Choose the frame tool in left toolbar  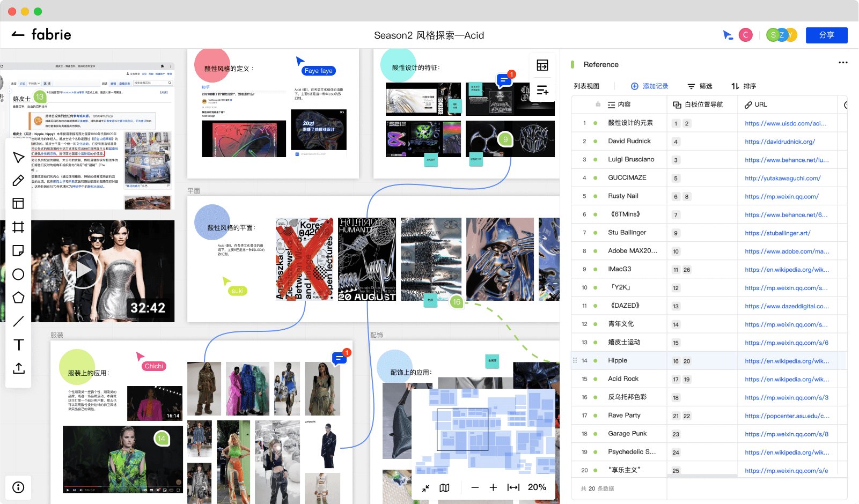pos(18,227)
